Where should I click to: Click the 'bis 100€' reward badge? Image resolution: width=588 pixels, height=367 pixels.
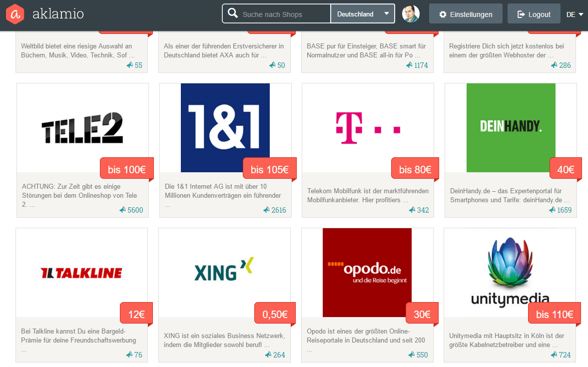(127, 169)
